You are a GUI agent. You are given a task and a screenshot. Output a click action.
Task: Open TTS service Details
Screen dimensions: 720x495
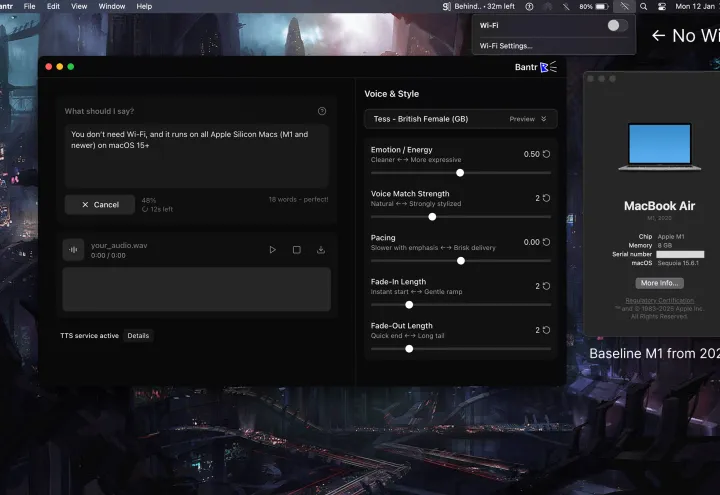click(138, 336)
